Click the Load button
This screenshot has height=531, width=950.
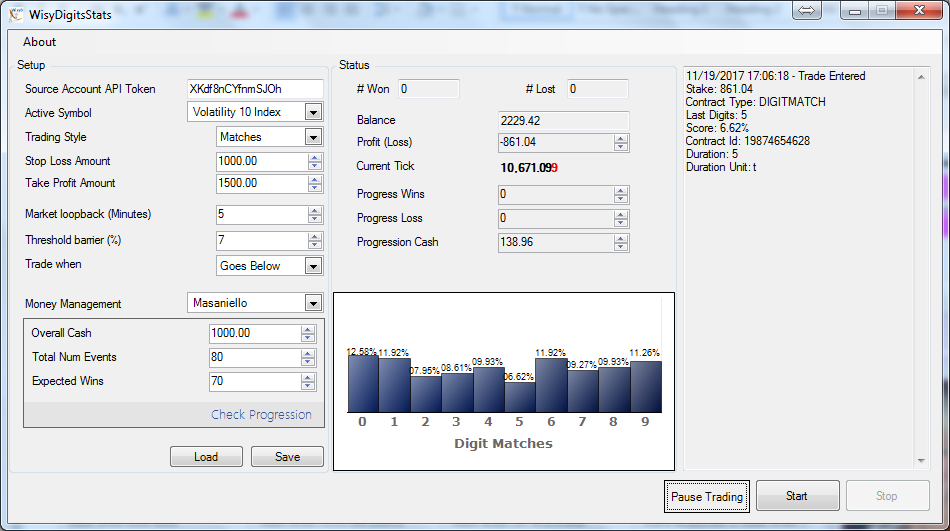click(206, 457)
